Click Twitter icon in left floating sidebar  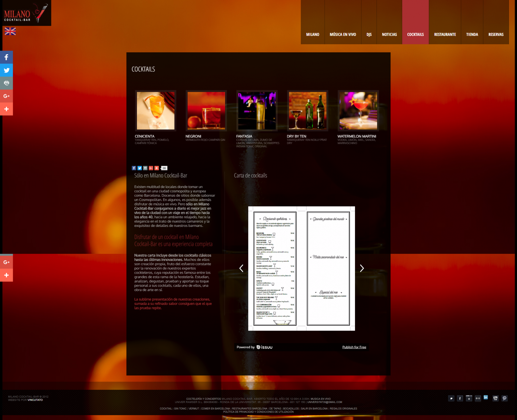click(6, 70)
